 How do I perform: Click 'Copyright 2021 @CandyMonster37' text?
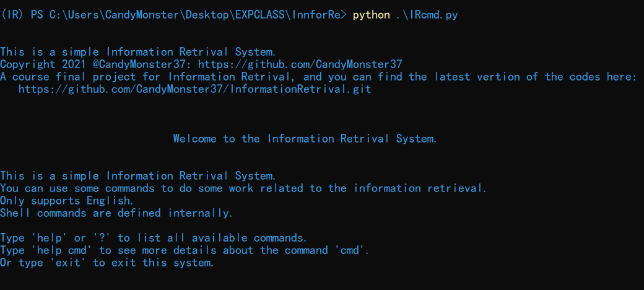click(96, 64)
